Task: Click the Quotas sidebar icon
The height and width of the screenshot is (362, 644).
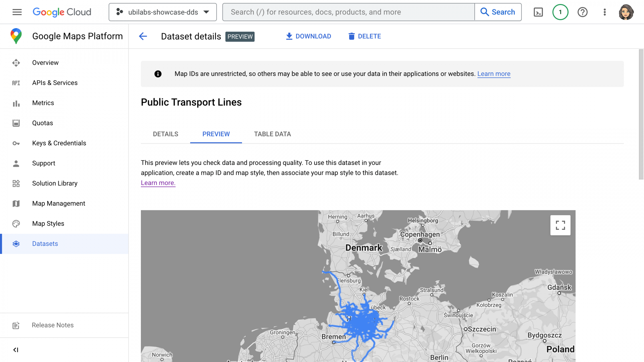Action: click(16, 123)
